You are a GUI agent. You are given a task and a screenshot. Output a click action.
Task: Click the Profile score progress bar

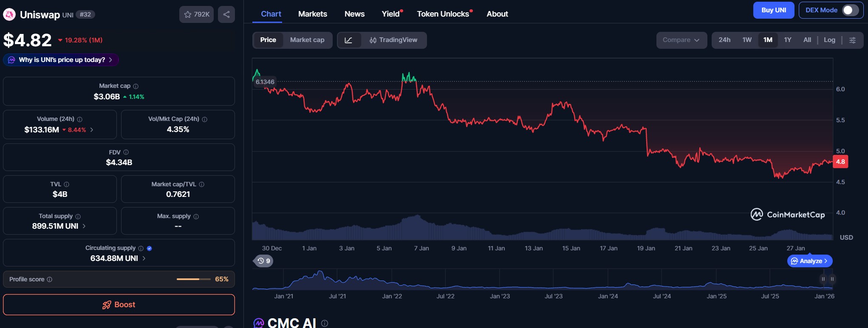[194, 279]
